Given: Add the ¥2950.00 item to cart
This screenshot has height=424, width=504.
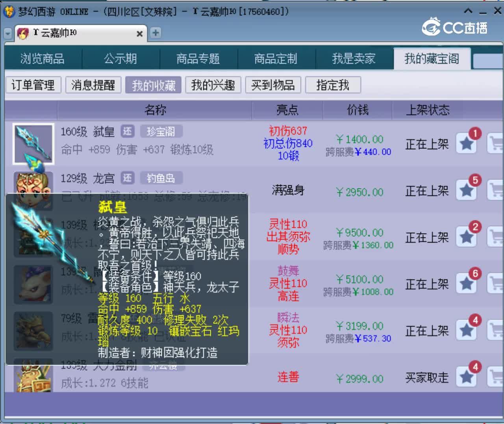Looking at the screenshot, I should point(495,190).
